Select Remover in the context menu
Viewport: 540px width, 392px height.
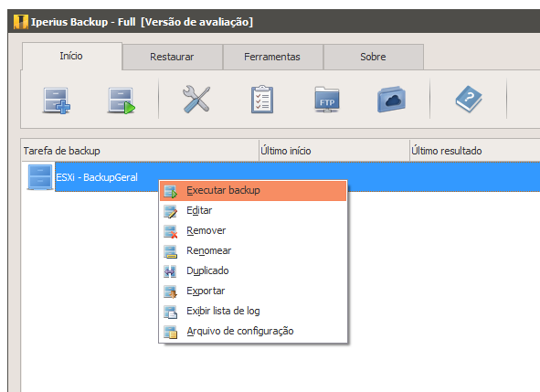pyautogui.click(x=253, y=231)
